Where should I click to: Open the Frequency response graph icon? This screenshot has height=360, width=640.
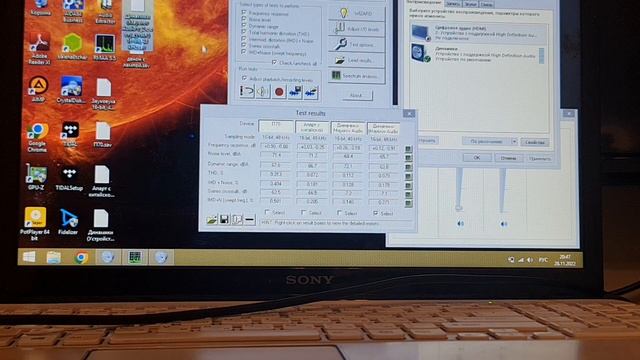coord(408,149)
